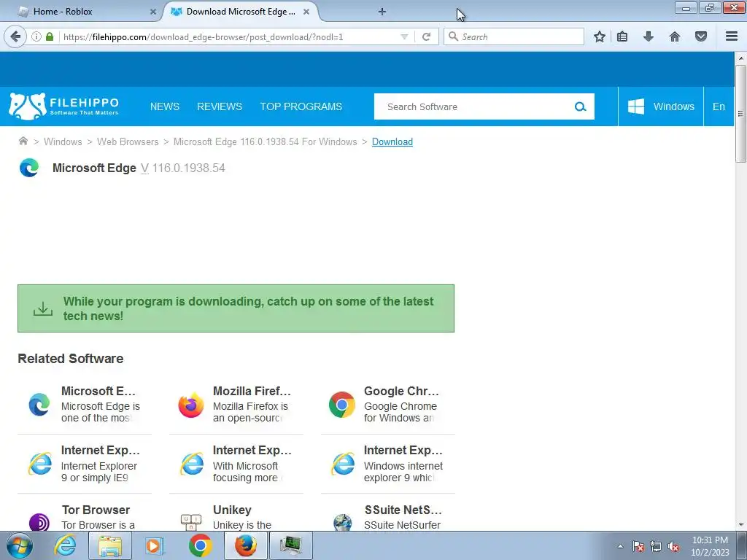Click the browser back arrow button
This screenshot has height=560, width=747.
[15, 36]
